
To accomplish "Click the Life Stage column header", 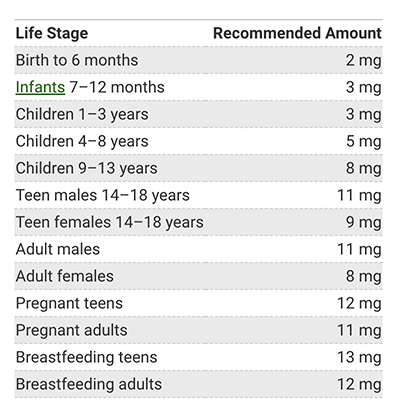I will point(52,33).
